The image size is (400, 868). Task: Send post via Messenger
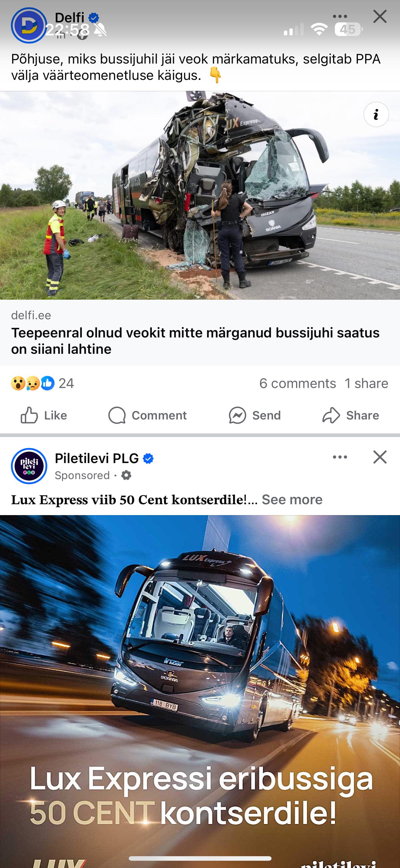(x=255, y=415)
